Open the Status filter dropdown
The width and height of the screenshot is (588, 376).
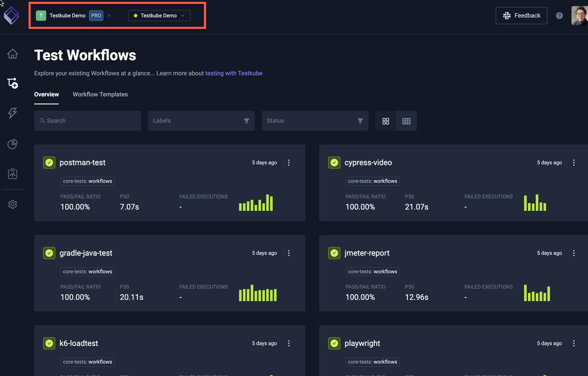[315, 121]
